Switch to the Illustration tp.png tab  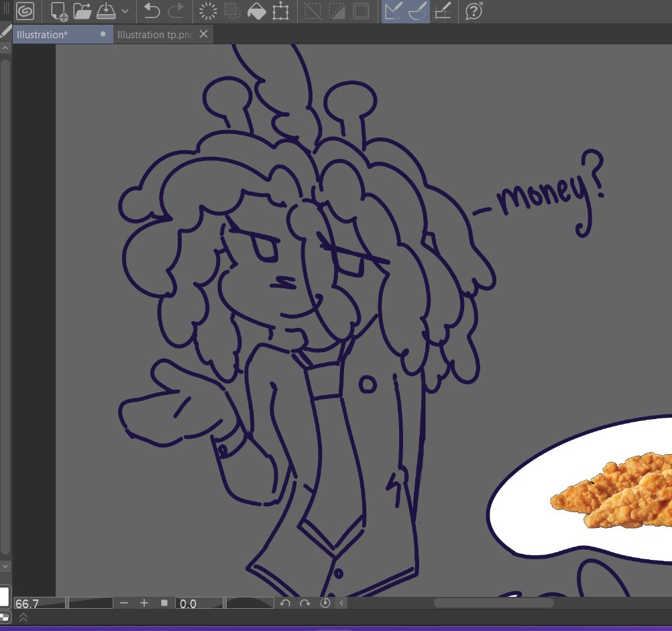[156, 34]
